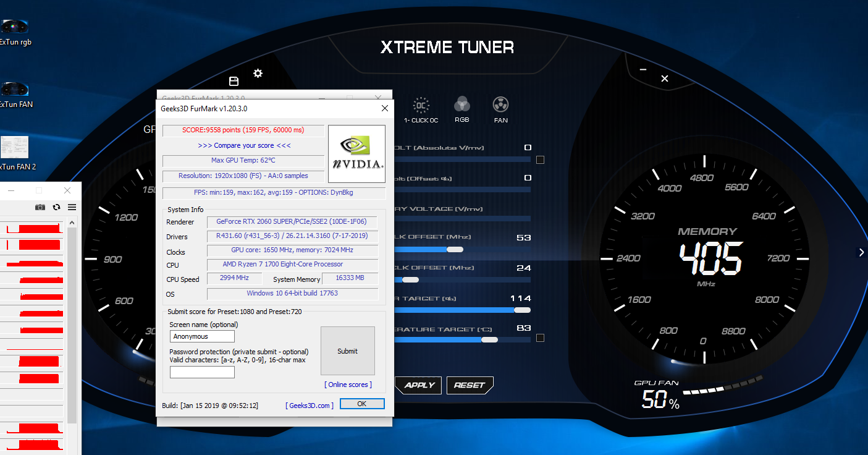868x455 pixels.
Task: Take a screenshot with the camera icon
Action: coord(40,207)
